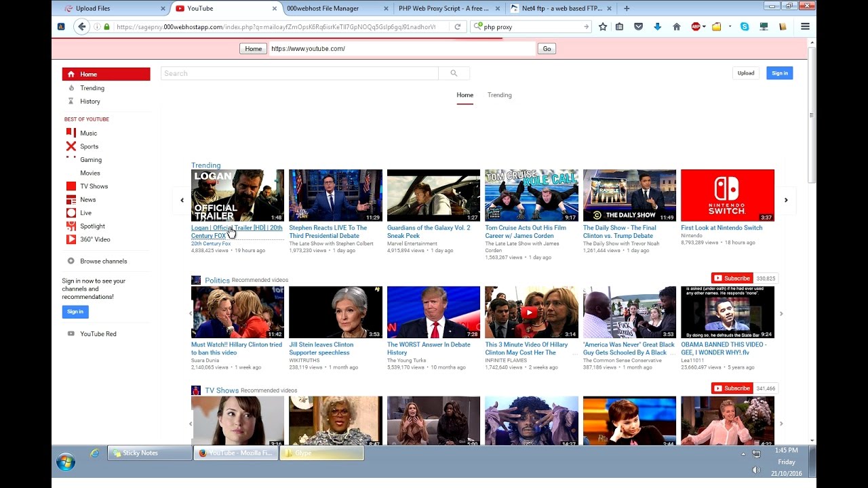Click the Adblock Plus ABP icon
This screenshot has width=868, height=488.
pos(696,27)
